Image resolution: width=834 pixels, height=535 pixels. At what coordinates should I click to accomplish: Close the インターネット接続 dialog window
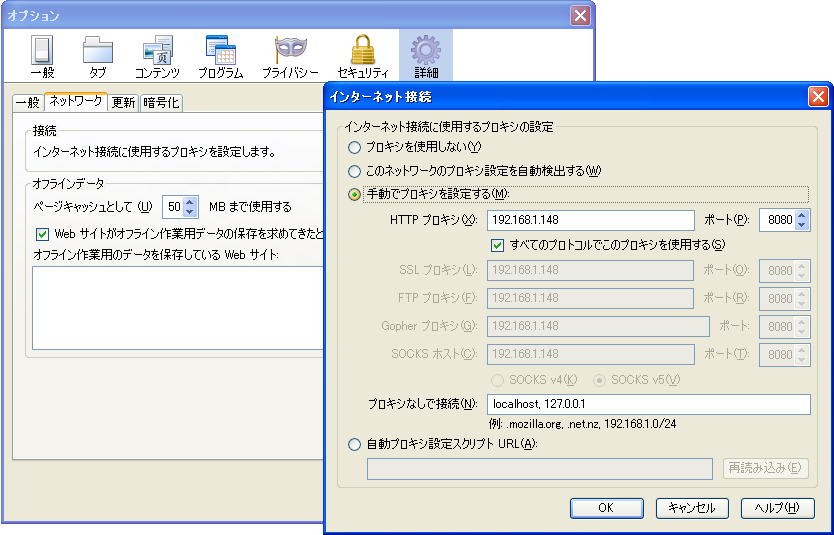818,97
